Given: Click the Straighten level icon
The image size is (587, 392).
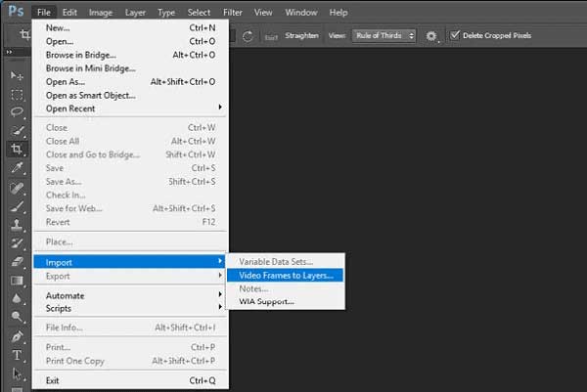Looking at the screenshot, I should tap(271, 36).
